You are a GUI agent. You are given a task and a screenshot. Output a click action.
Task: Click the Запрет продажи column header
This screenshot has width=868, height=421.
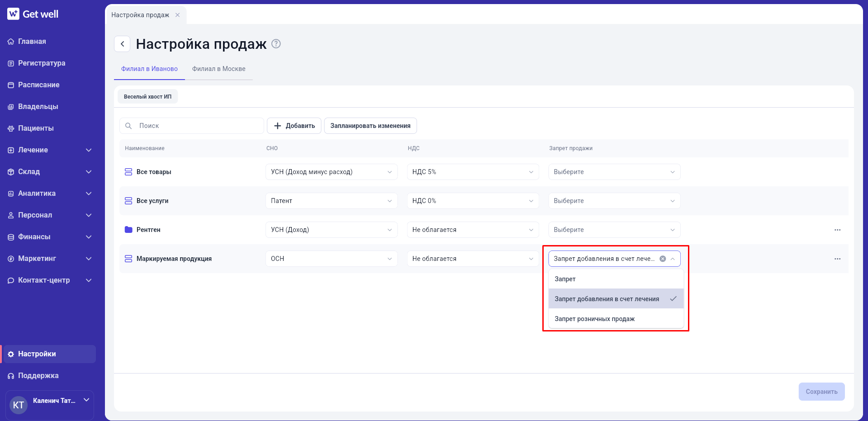coord(571,148)
